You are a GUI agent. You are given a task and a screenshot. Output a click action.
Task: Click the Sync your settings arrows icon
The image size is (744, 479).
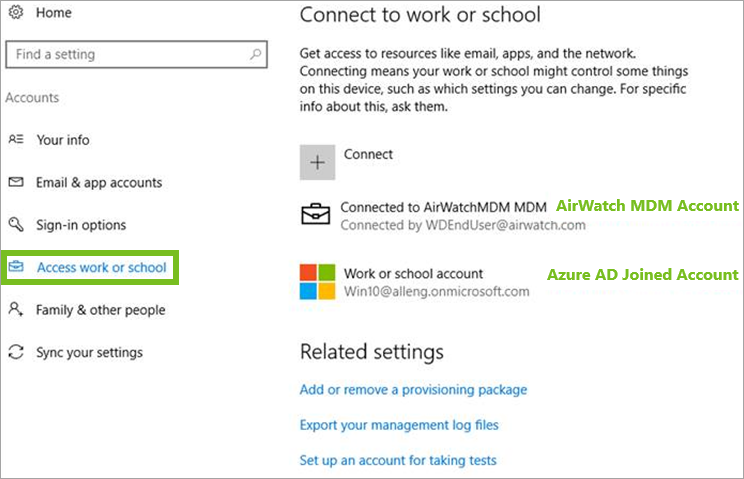pos(16,352)
